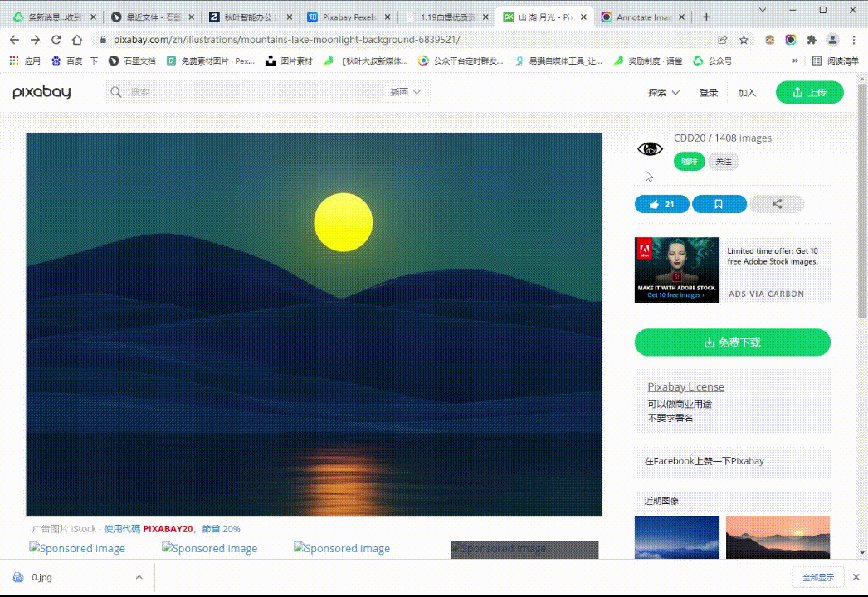Expand the 0.jpg download options chevron
Image resolution: width=868 pixels, height=597 pixels.
pyautogui.click(x=139, y=577)
